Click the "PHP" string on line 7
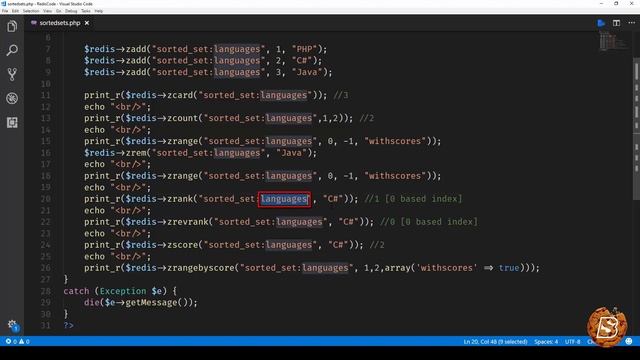The image size is (640, 360). coord(304,49)
